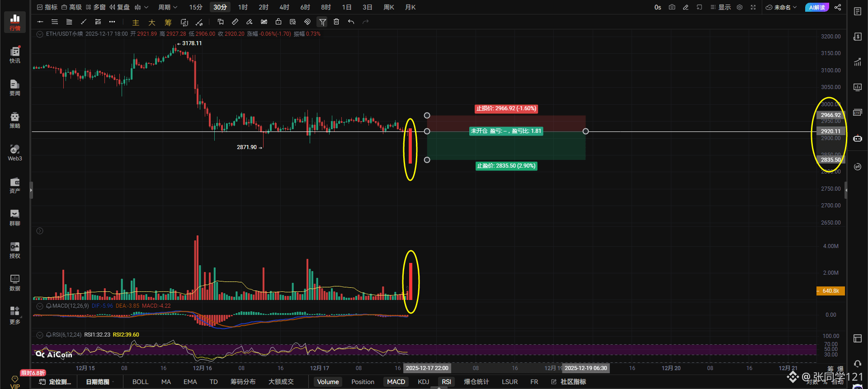Image resolution: width=868 pixels, height=389 pixels.
Task: Click the funnel filter icon
Action: (x=322, y=22)
